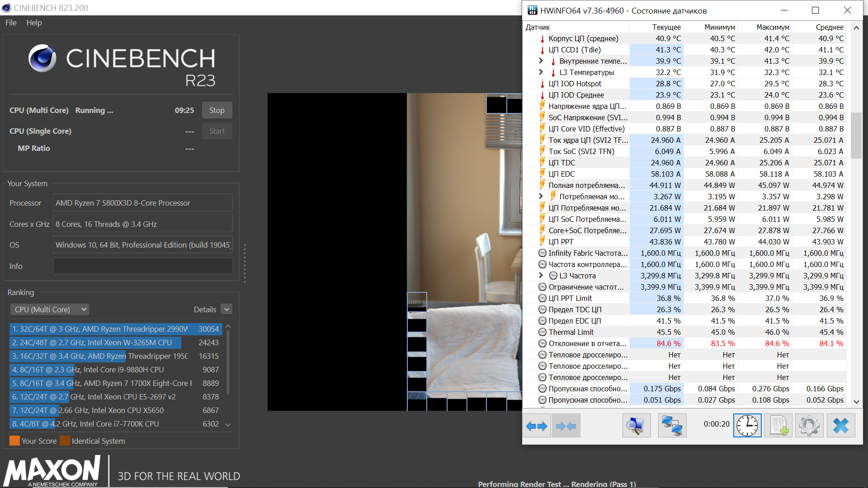Viewport: 868px width, 488px height.
Task: Expand the Внутренние темпе... sensor group
Action: (x=541, y=61)
